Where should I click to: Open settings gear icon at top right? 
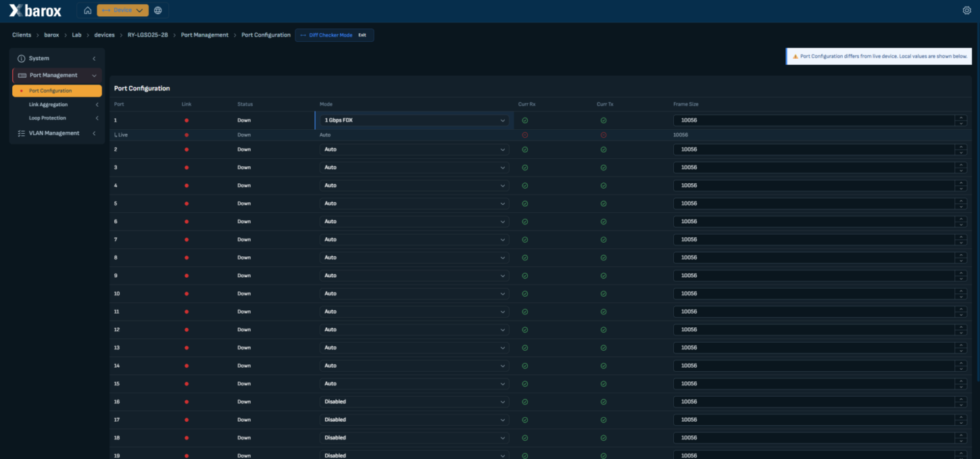[x=966, y=10]
